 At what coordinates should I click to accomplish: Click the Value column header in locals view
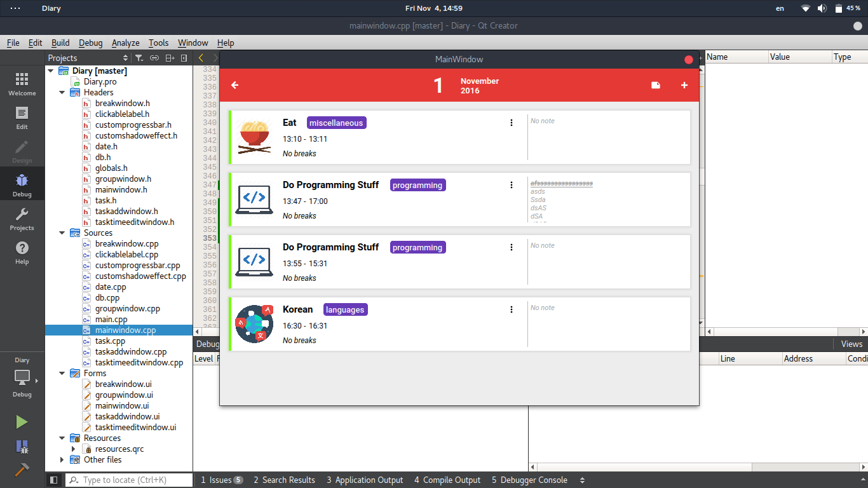click(800, 57)
